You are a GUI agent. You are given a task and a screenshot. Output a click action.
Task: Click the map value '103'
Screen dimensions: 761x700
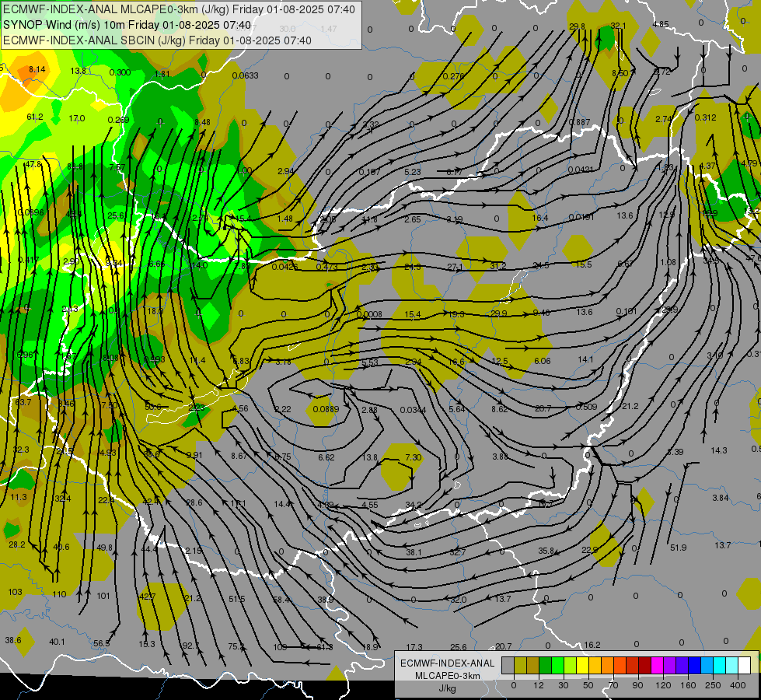point(15,592)
